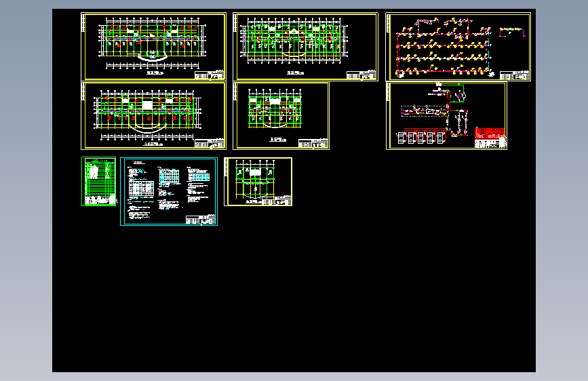Click the small isolated pipe diagram beside the system diagram
This screenshot has height=381, width=588.
[x=512, y=32]
